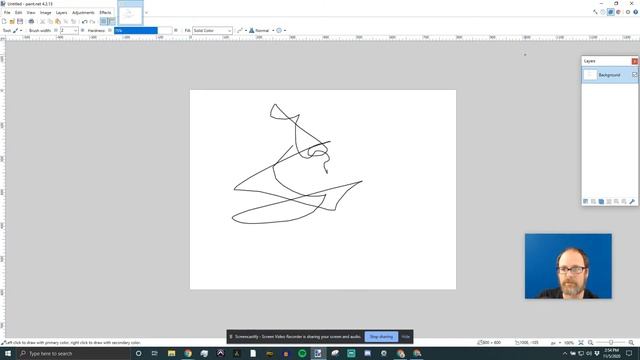This screenshot has height=360, width=640.
Task: Click Add New Layer icon in Layers panel
Action: point(586,202)
